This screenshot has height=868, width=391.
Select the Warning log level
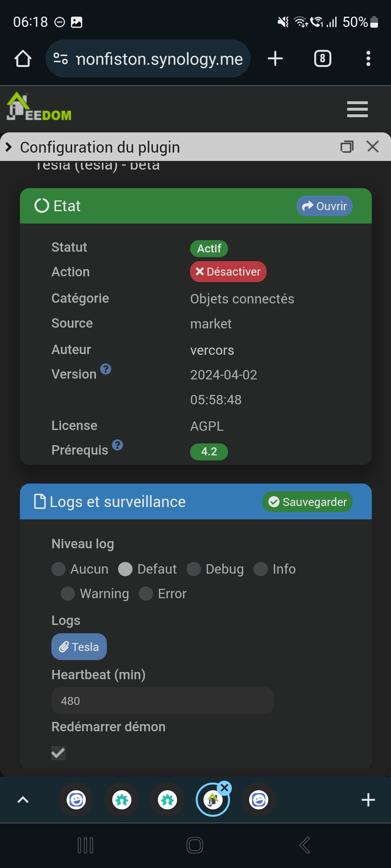coord(68,593)
